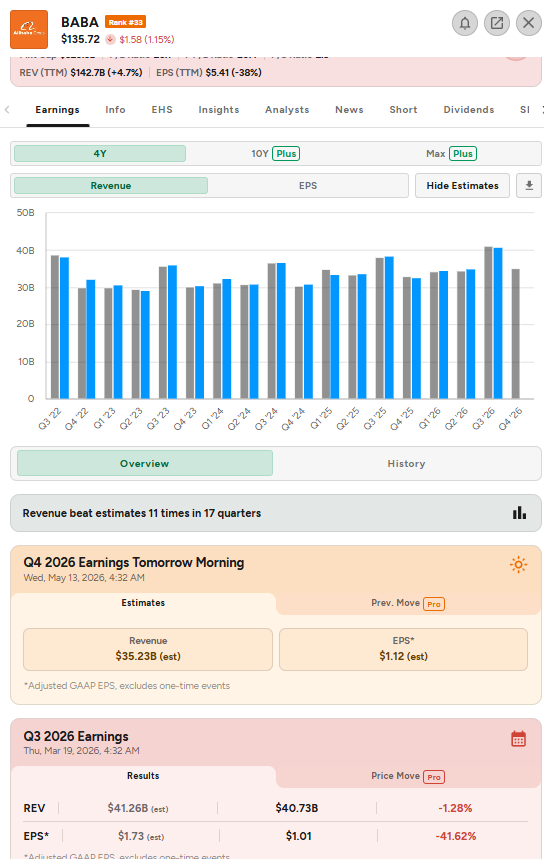The width and height of the screenshot is (544, 859).
Task: Click the Hide Estimates button
Action: [x=462, y=186]
